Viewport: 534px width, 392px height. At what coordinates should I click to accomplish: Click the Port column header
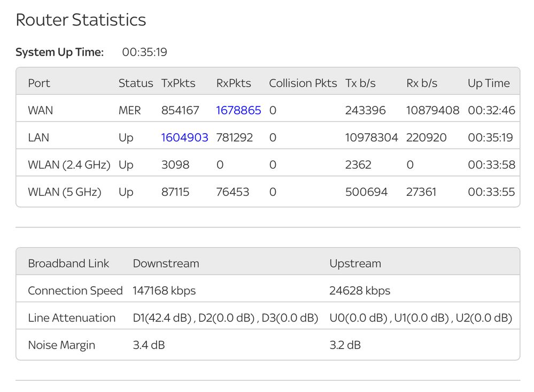tap(39, 83)
